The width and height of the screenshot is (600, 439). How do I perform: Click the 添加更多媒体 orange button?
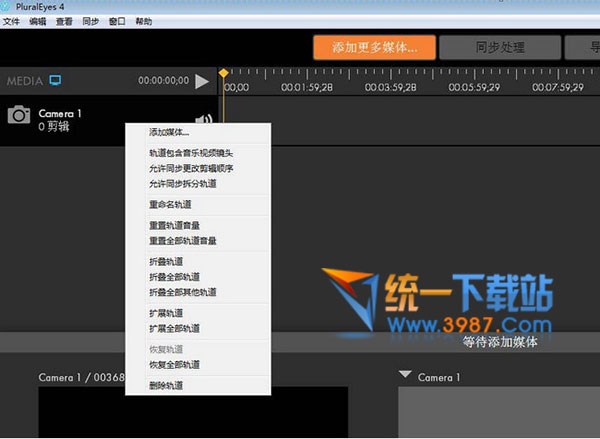click(x=372, y=47)
